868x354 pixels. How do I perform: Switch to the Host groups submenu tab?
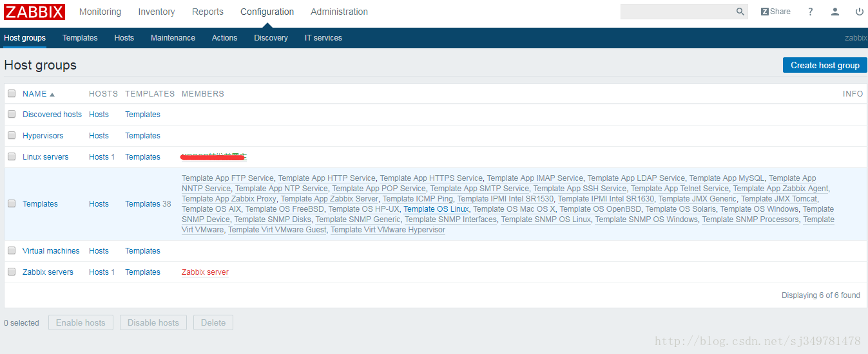(x=24, y=38)
